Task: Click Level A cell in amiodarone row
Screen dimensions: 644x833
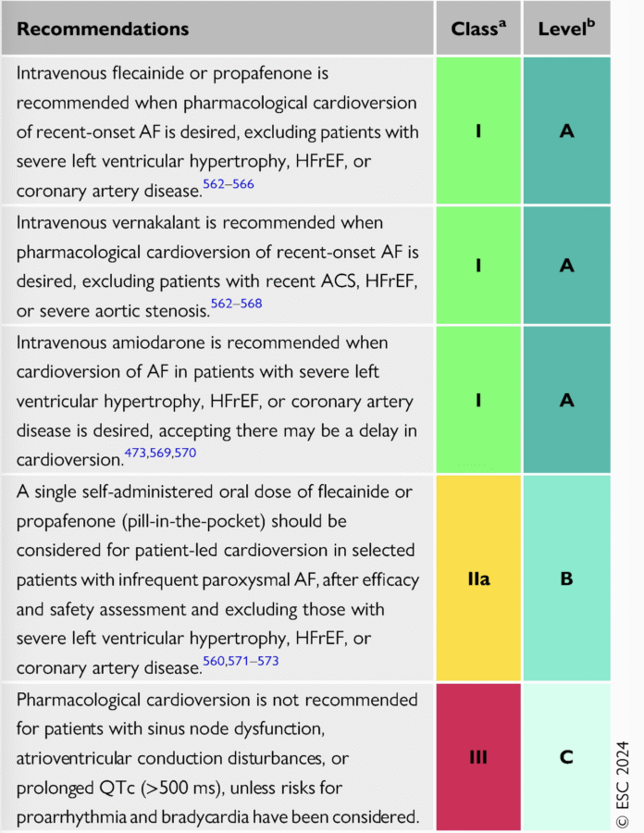Action: point(567,400)
